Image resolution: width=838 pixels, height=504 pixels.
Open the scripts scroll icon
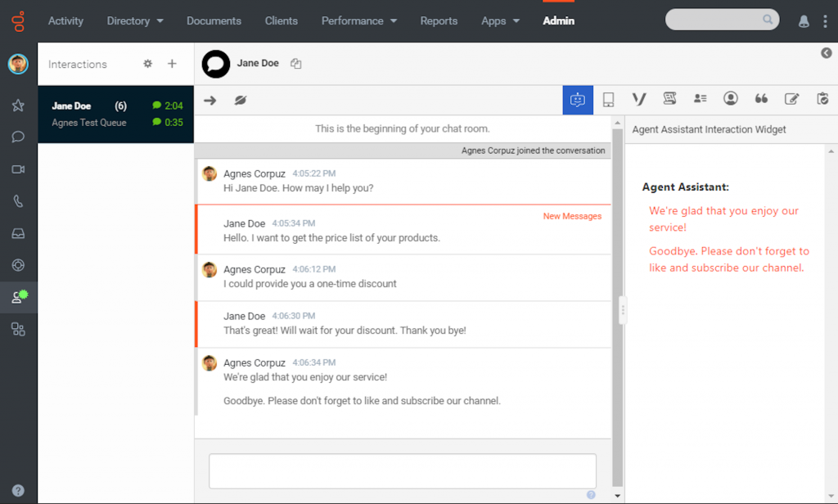tap(669, 98)
